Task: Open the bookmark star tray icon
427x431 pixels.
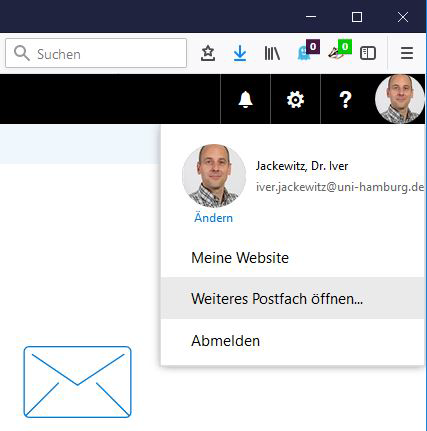Action: tap(208, 53)
